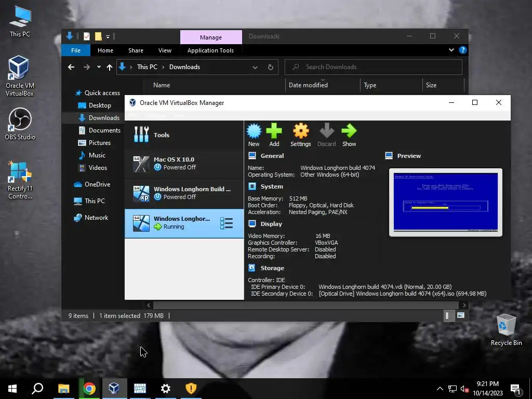Click the VM preview thumbnail
This screenshot has height=399, width=532.
[x=445, y=202]
